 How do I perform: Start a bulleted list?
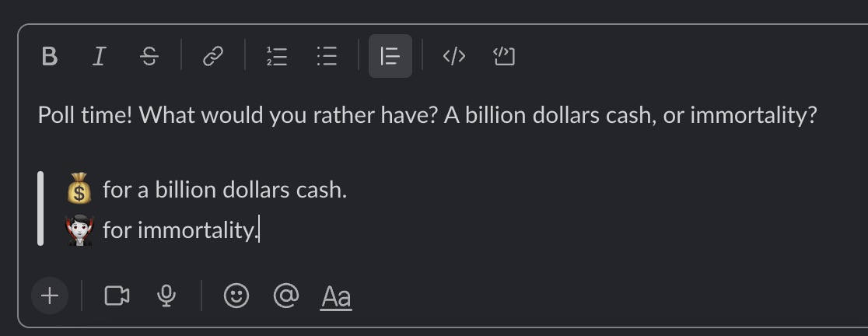(x=327, y=57)
